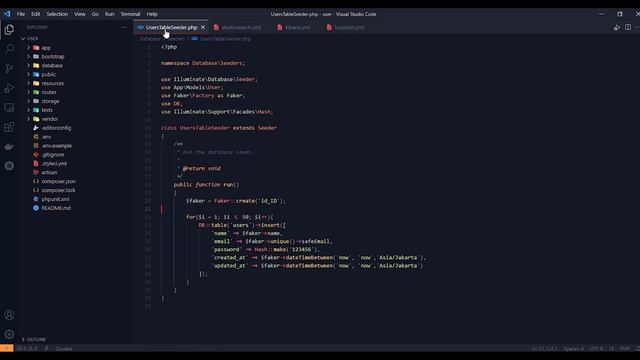Click the errors and warnings status indicator
640x360 pixels.
(27, 349)
